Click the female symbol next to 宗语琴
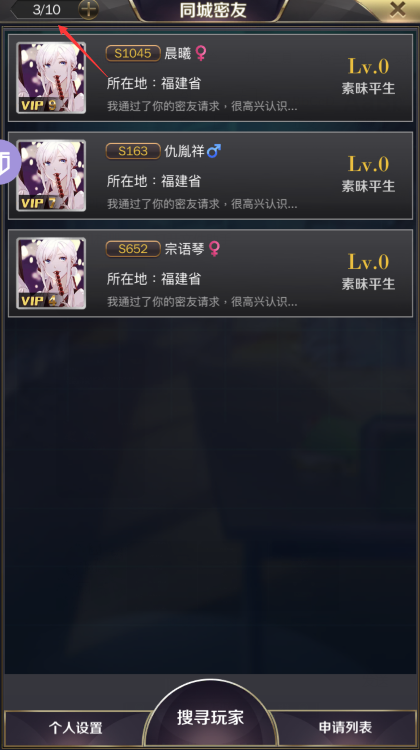This screenshot has height=750, width=420. [214, 249]
